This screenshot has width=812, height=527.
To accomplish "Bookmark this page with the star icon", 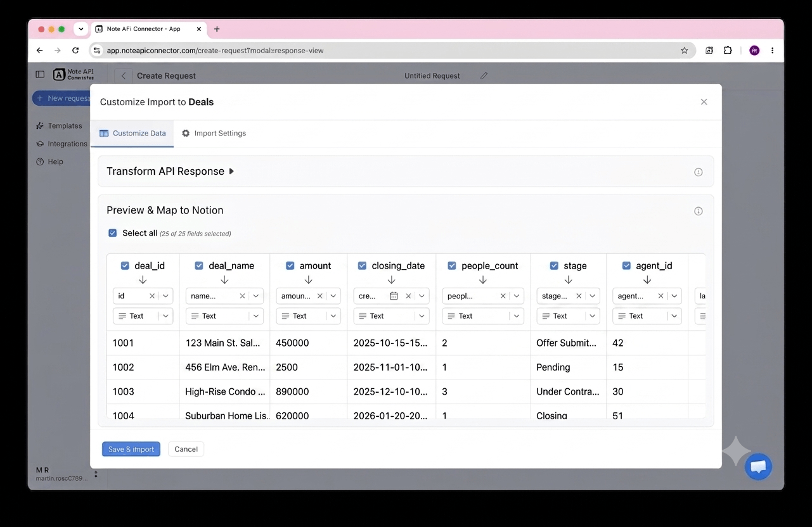I will point(684,51).
